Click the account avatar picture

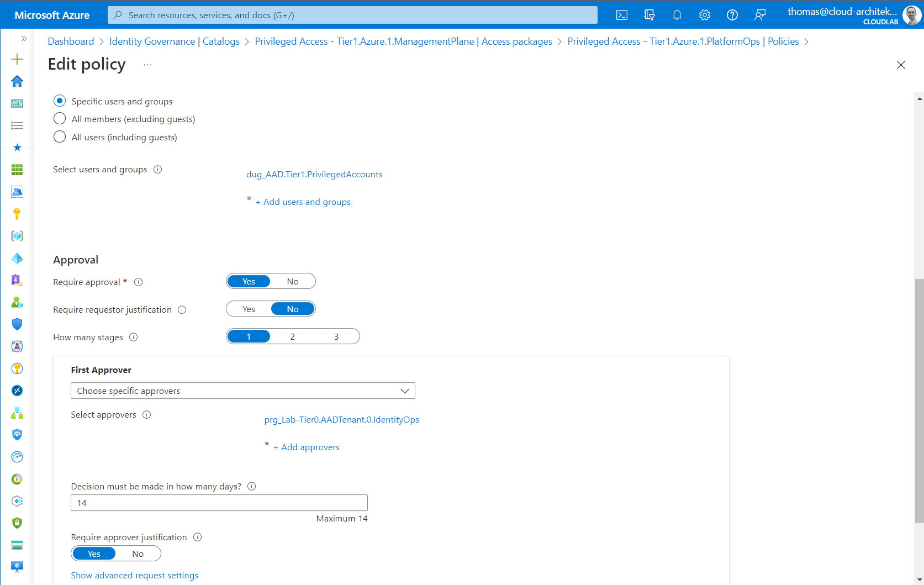click(x=911, y=15)
